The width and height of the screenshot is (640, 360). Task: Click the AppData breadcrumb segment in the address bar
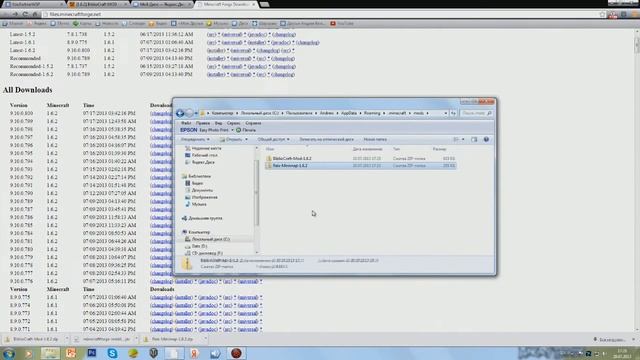349,113
